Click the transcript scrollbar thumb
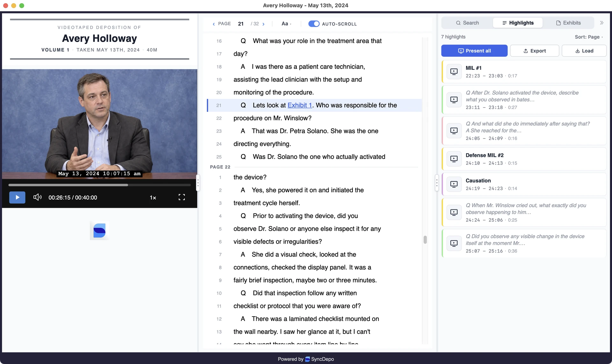The image size is (612, 364). 425,240
